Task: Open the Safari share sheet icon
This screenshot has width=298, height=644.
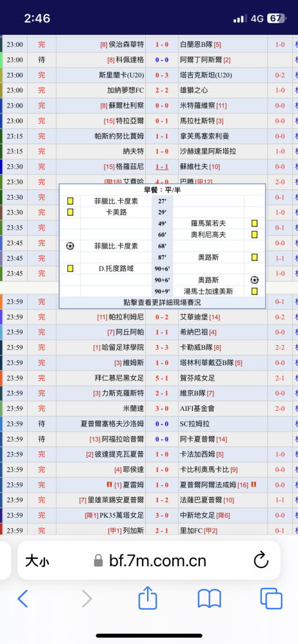Action: point(148,598)
